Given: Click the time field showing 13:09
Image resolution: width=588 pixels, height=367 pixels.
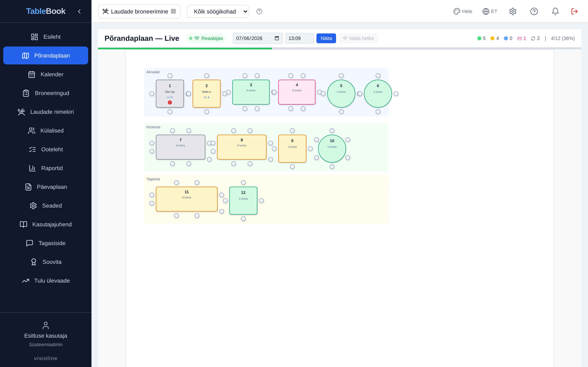Looking at the screenshot, I should click(299, 38).
